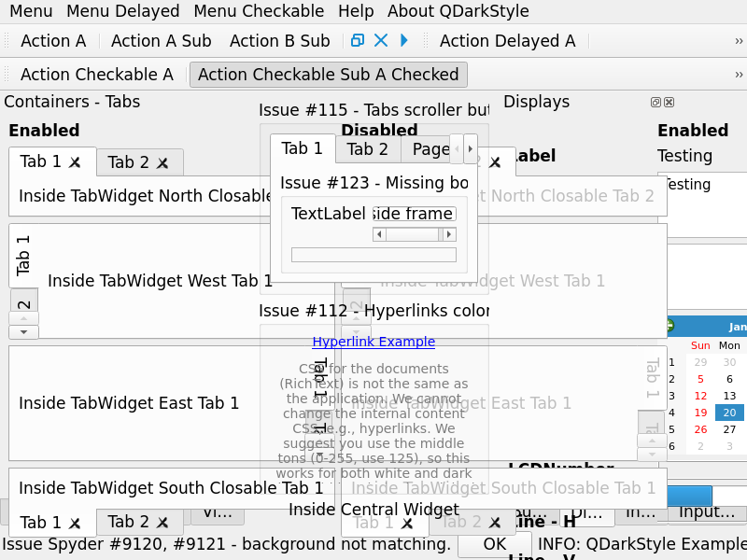Click the blue X icon in toolbar
Screen dimensions: 747x560
tap(380, 40)
